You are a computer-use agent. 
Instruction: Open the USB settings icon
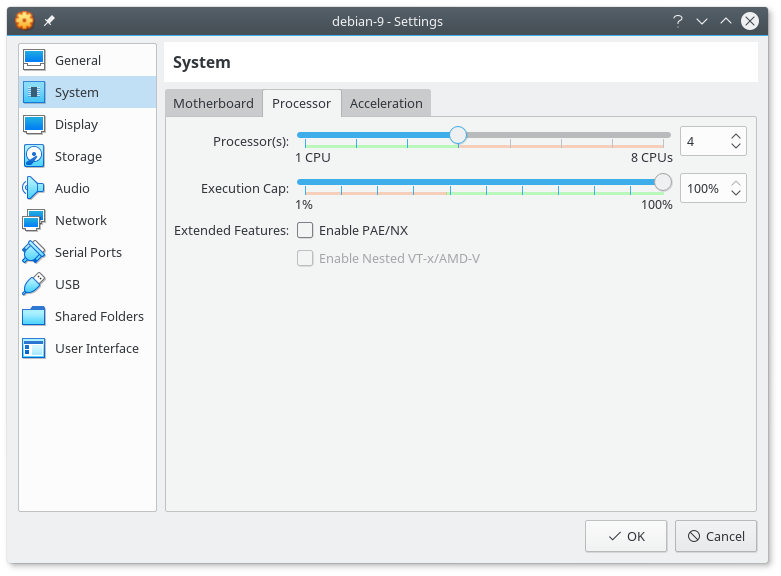pos(34,284)
